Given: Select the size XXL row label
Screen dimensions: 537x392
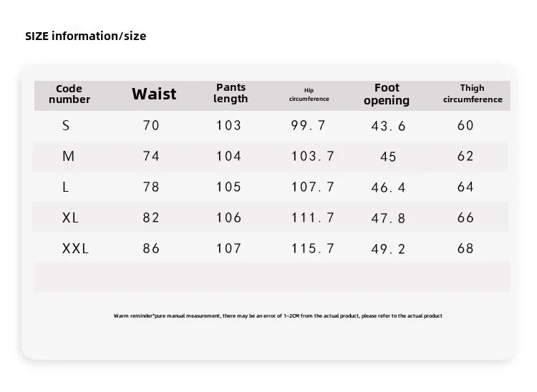Looking at the screenshot, I should coord(75,249).
